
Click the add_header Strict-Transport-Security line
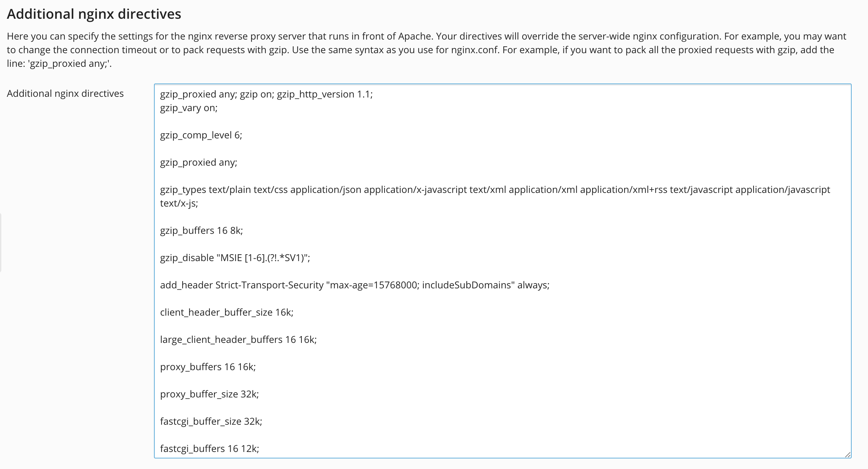click(x=354, y=285)
